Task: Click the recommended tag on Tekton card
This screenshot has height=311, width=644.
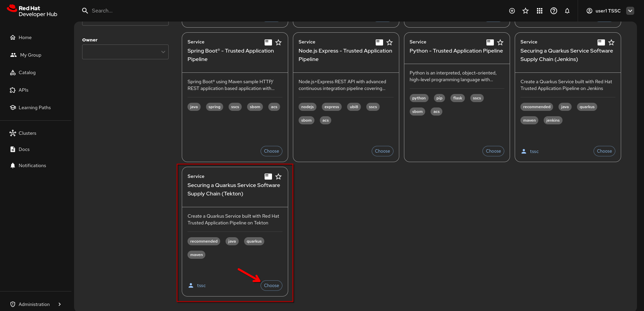Action: click(204, 241)
